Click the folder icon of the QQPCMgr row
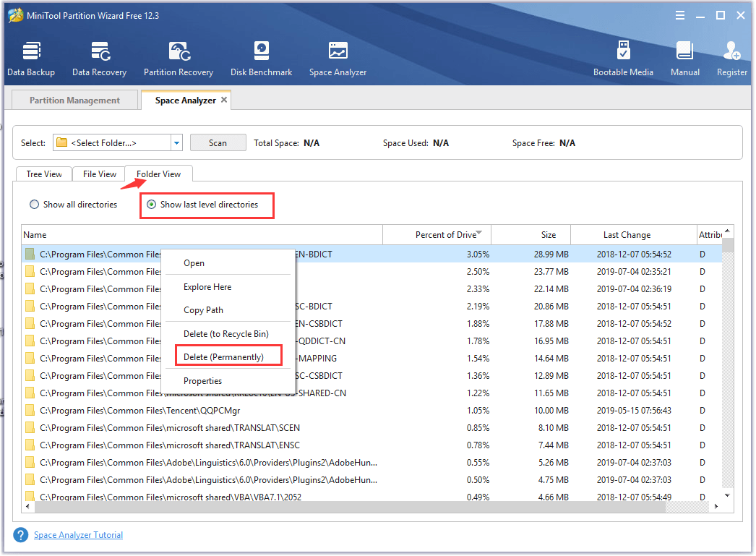 tap(30, 411)
